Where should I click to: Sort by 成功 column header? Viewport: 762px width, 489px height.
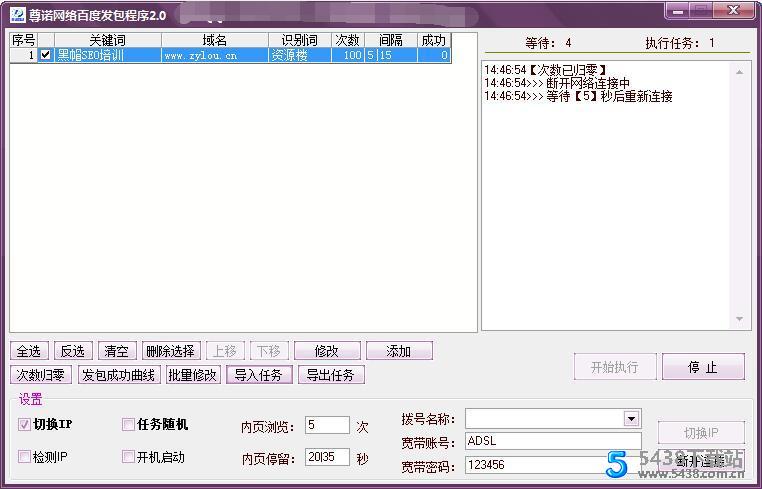tap(434, 40)
